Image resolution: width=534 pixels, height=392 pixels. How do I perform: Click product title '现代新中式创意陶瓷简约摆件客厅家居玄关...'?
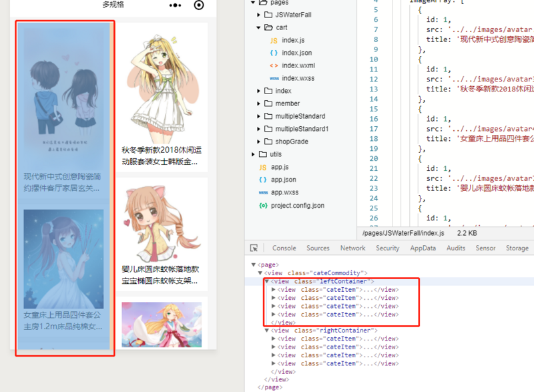(62, 182)
